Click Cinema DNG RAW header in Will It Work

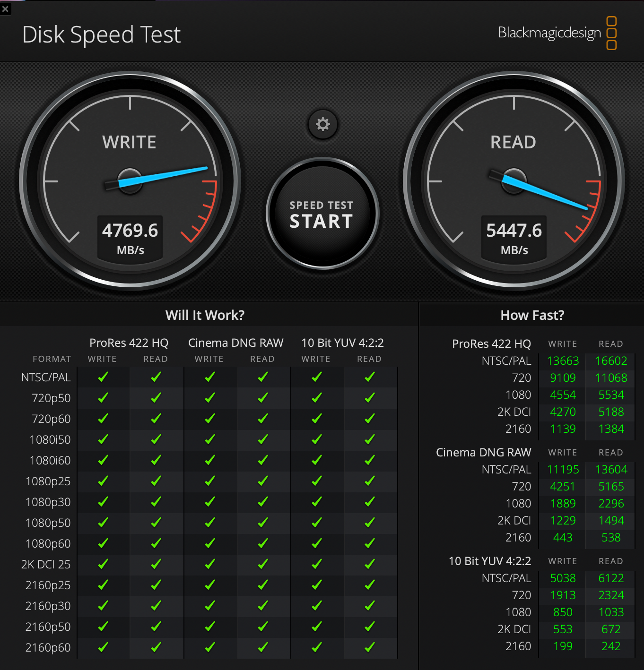236,343
